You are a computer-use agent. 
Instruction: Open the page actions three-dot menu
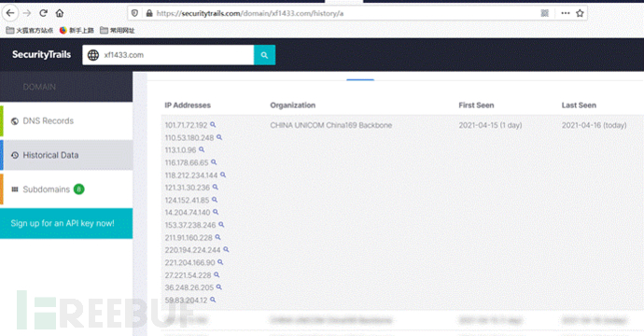coord(566,13)
